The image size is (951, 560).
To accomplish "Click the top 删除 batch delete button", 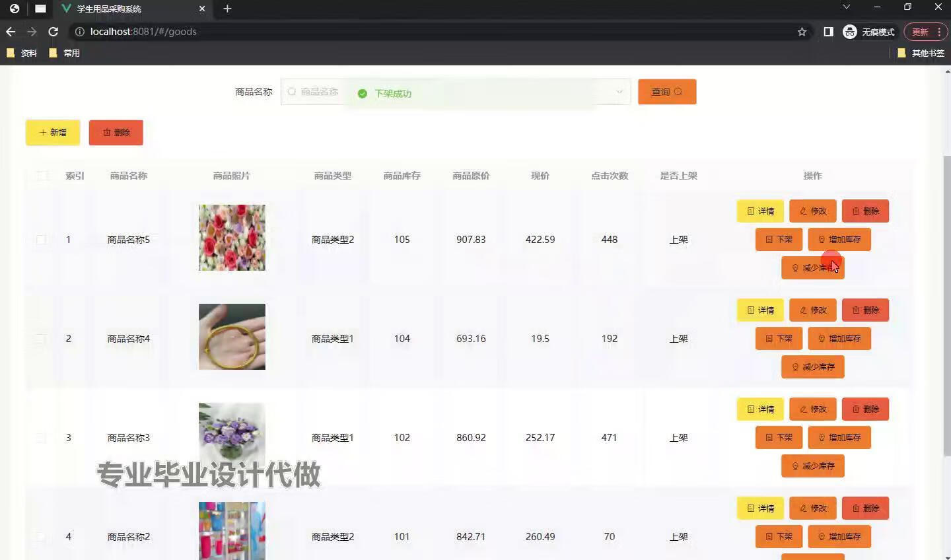I will 116,132.
